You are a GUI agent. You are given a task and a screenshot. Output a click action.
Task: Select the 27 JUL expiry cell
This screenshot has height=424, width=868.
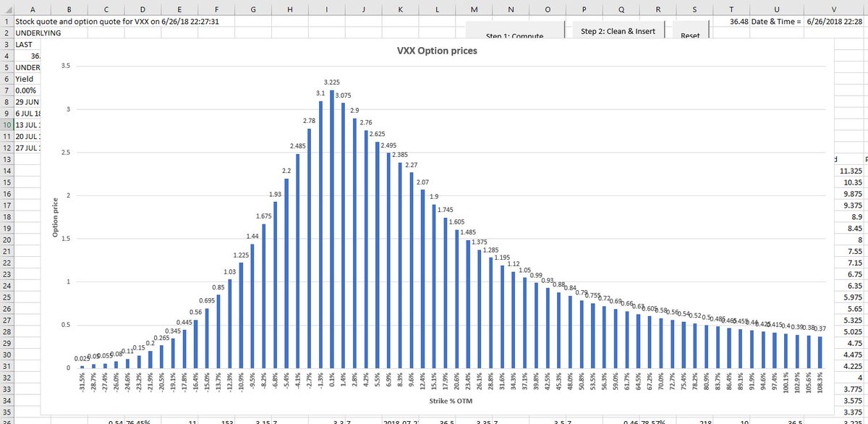click(x=27, y=148)
